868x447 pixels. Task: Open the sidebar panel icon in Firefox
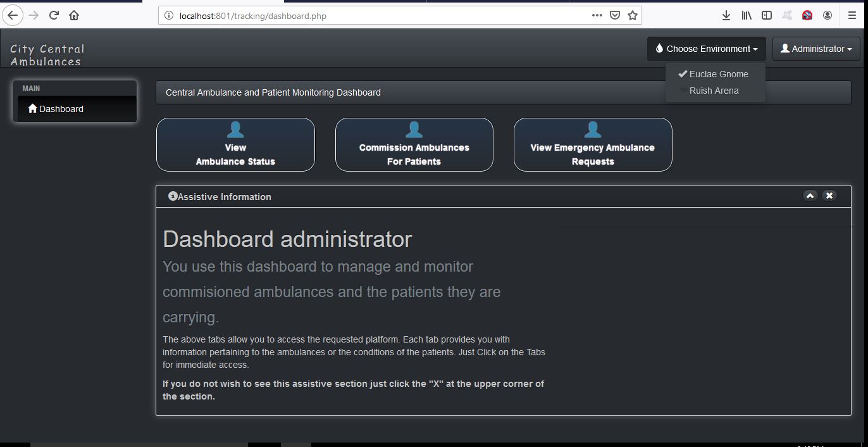click(766, 15)
